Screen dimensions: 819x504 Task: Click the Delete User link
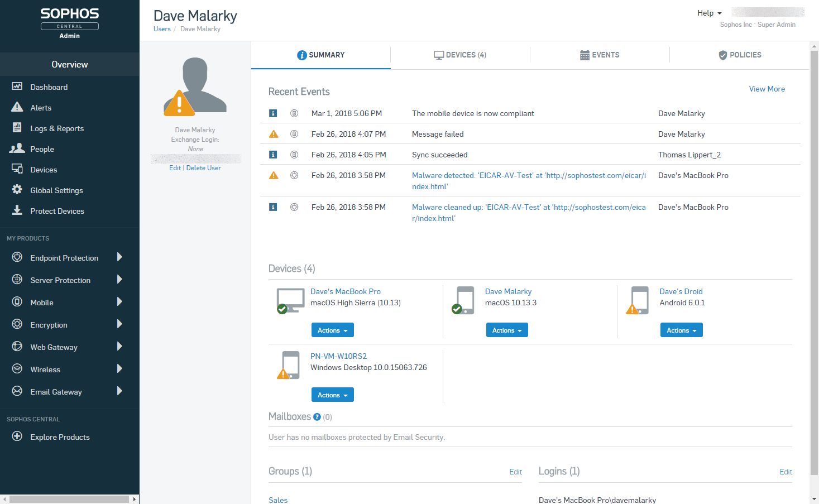[203, 168]
